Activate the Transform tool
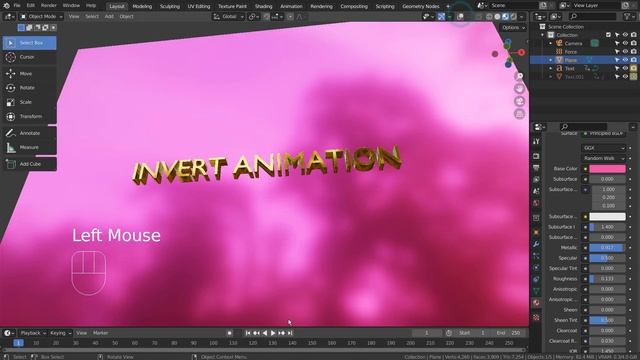 tap(29, 116)
